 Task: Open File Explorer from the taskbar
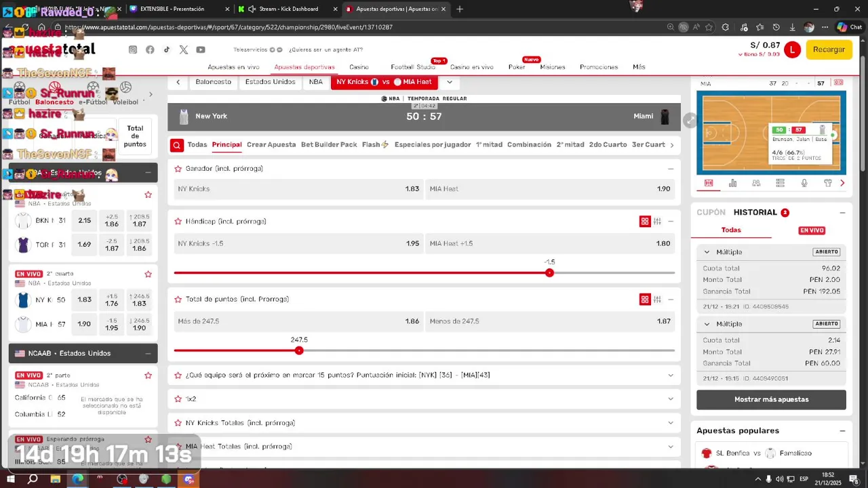55,479
